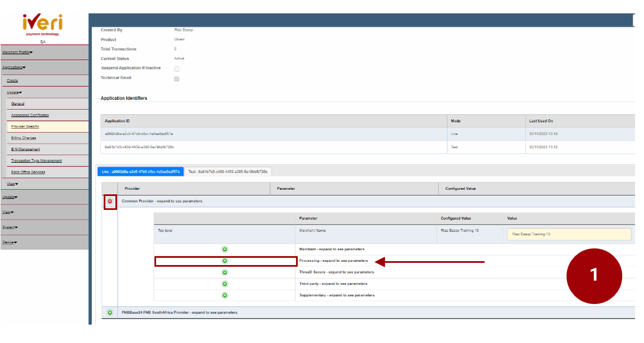Switch to the Test application tab
The width and height of the screenshot is (644, 343).
(229, 171)
